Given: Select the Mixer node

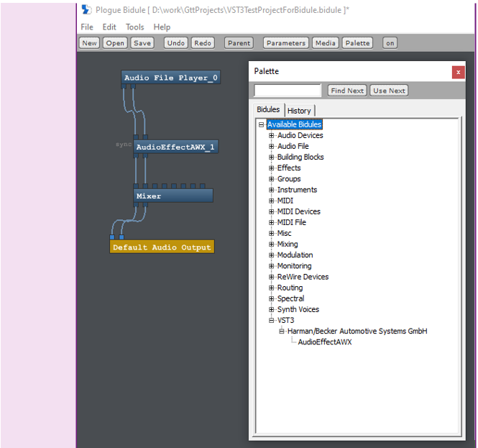Looking at the screenshot, I should [173, 196].
